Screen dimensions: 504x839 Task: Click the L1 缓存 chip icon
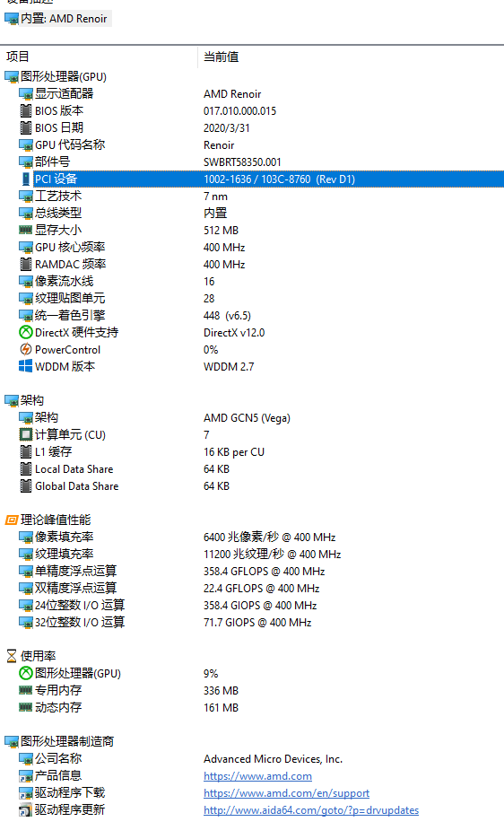(26, 451)
